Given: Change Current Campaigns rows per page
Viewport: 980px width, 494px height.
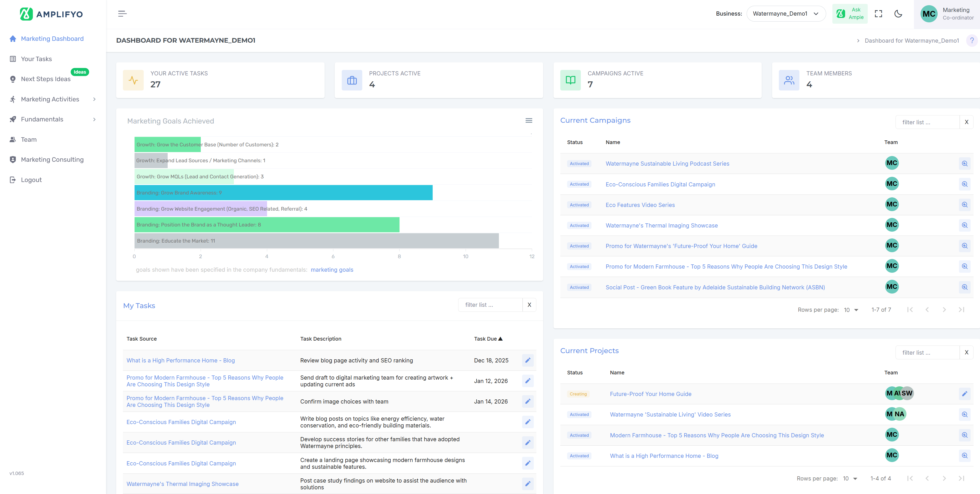Looking at the screenshot, I should click(x=851, y=310).
